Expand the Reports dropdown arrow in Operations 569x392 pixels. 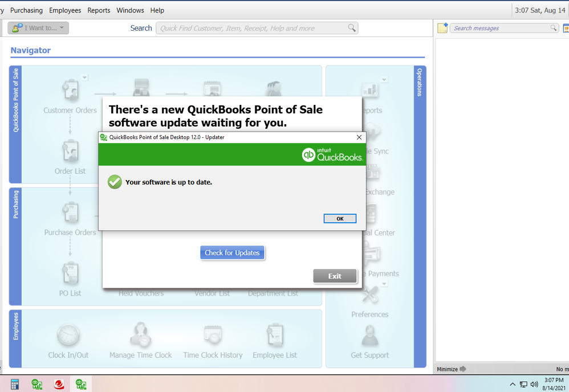pyautogui.click(x=384, y=79)
